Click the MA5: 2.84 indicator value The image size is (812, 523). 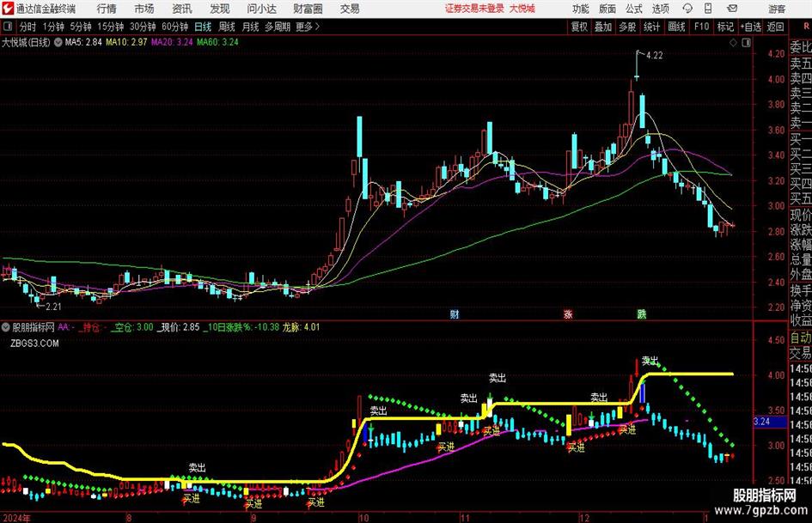[x=83, y=42]
